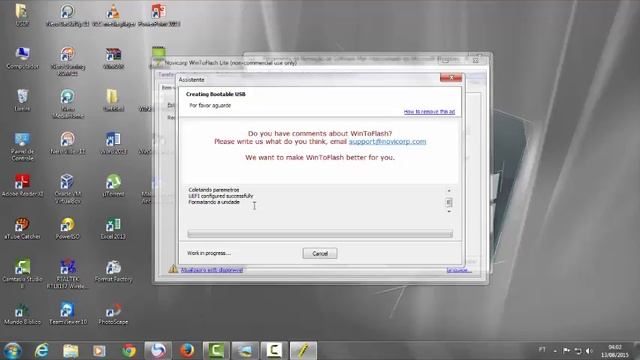640x360 pixels.
Task: Click the log box scrollbar thumb
Action: 449,202
